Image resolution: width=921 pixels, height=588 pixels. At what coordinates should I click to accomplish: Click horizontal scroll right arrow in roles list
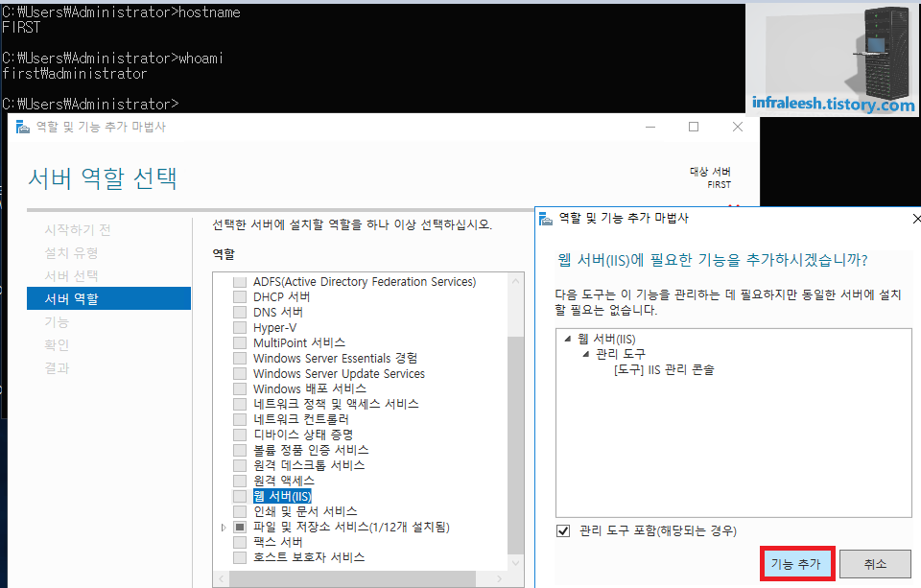tap(499, 578)
